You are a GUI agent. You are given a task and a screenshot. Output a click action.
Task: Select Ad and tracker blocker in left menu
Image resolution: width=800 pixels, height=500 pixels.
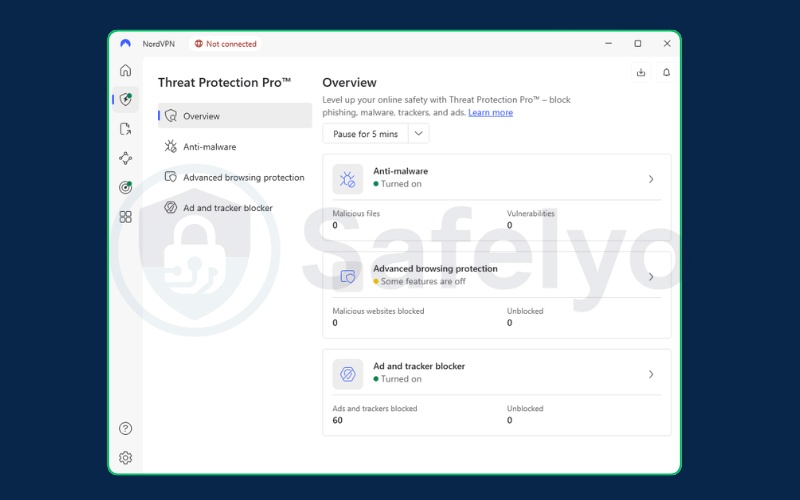click(x=235, y=208)
